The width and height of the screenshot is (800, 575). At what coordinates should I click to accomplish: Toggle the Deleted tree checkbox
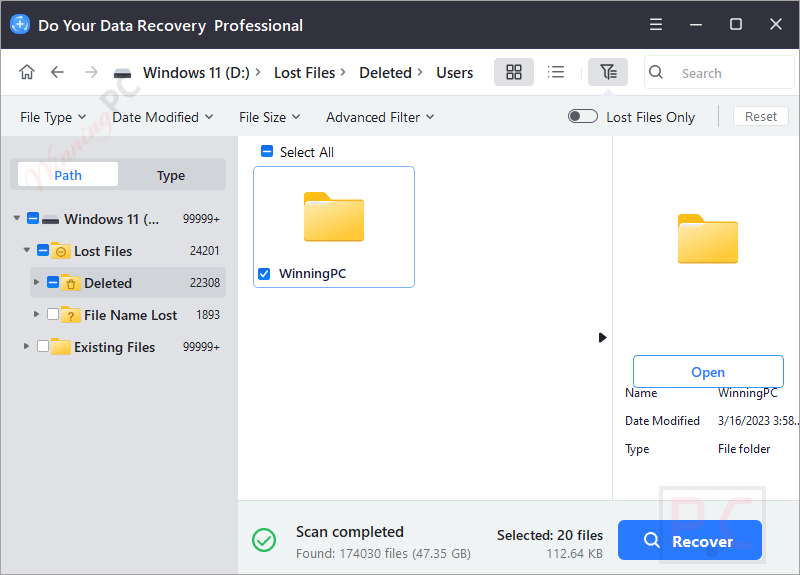[53, 282]
